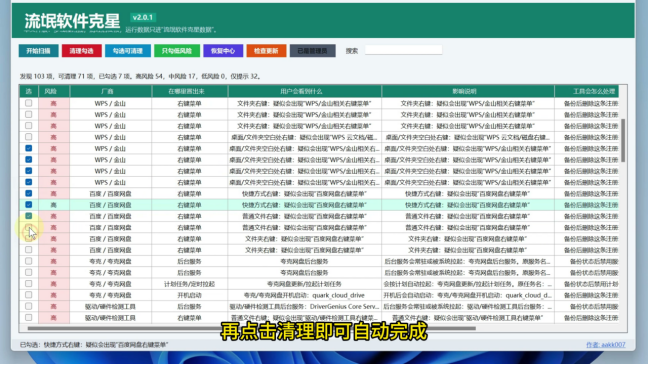This screenshot has height=365, width=648.
Task: Click the 用户会看到什么 column header
Action: [304, 91]
